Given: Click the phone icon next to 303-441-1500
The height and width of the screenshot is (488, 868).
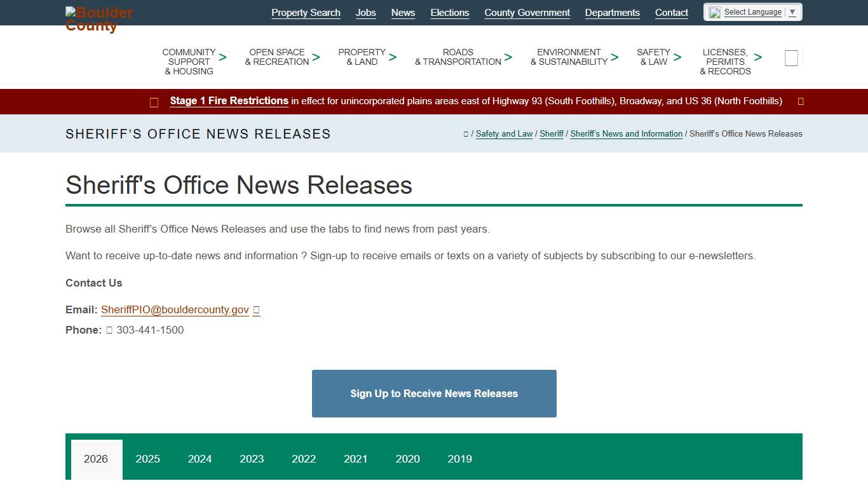Looking at the screenshot, I should click(x=109, y=330).
